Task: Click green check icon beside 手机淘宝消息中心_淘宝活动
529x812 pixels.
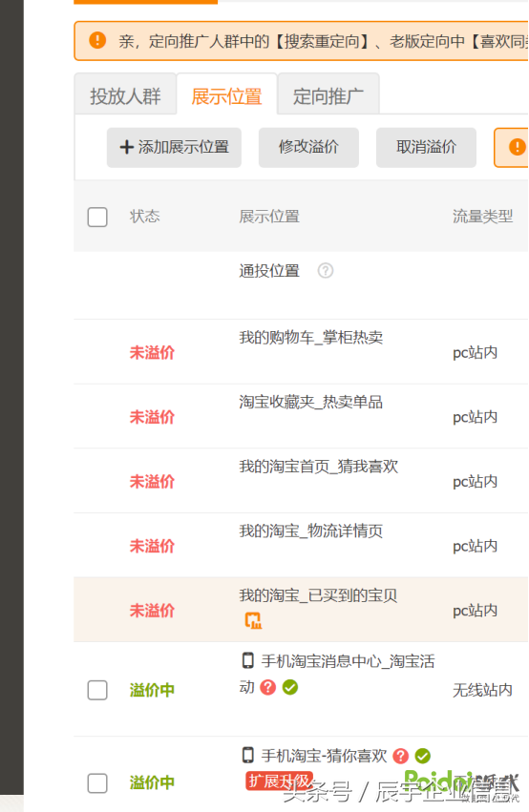Action: coord(290,687)
